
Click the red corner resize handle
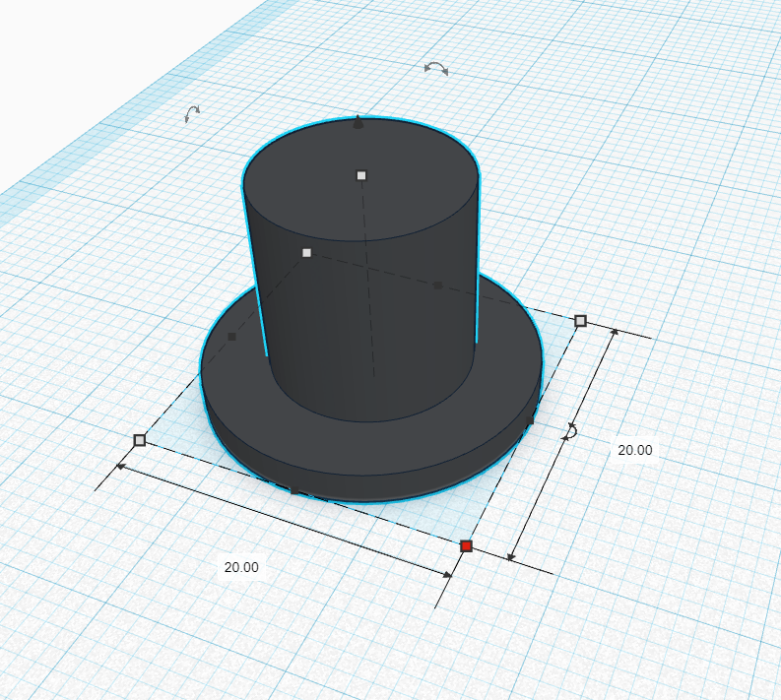(466, 546)
